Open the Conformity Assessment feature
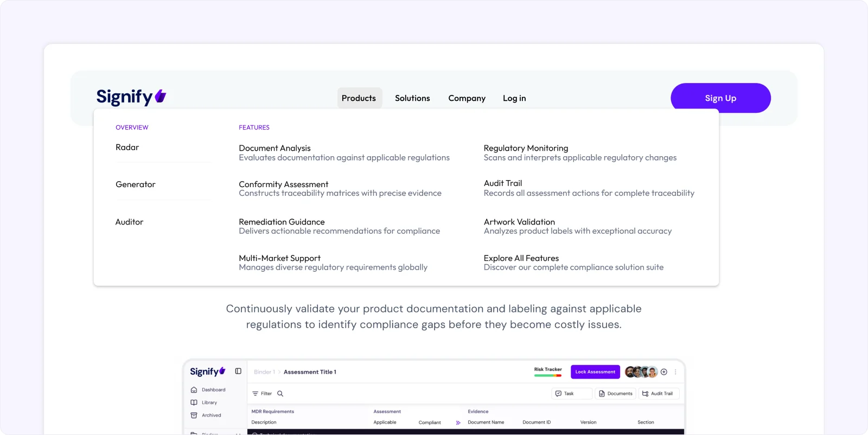The image size is (868, 435). click(340, 189)
